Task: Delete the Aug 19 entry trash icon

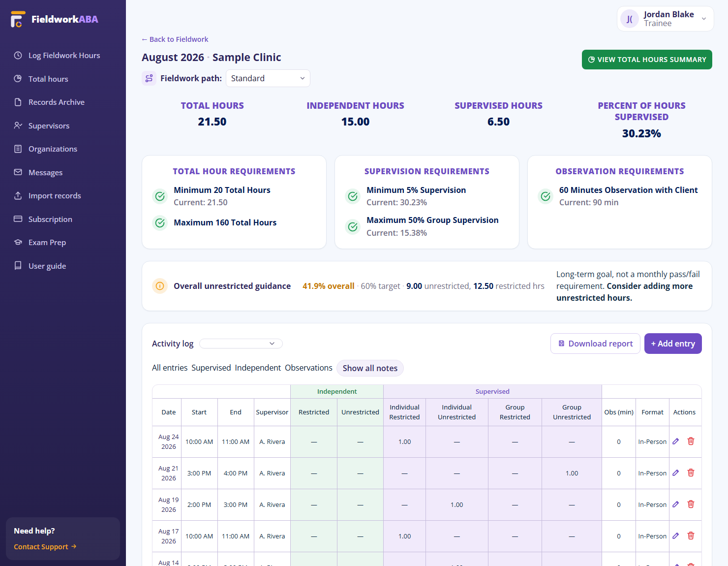Action: tap(691, 504)
